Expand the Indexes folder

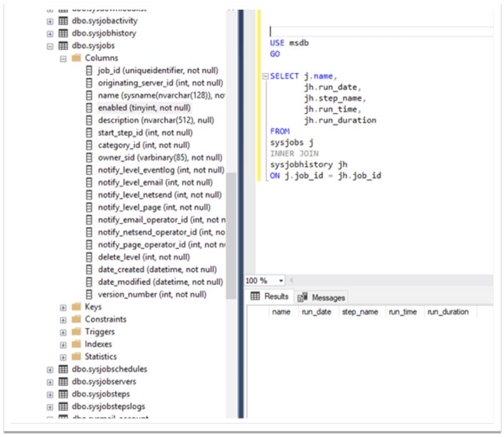click(x=63, y=345)
